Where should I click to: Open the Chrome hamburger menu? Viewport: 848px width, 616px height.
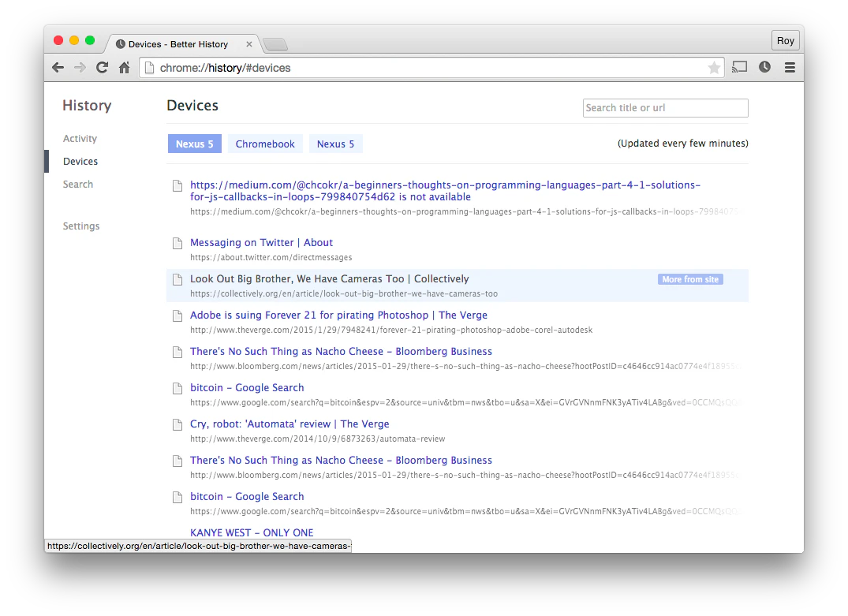tap(790, 67)
